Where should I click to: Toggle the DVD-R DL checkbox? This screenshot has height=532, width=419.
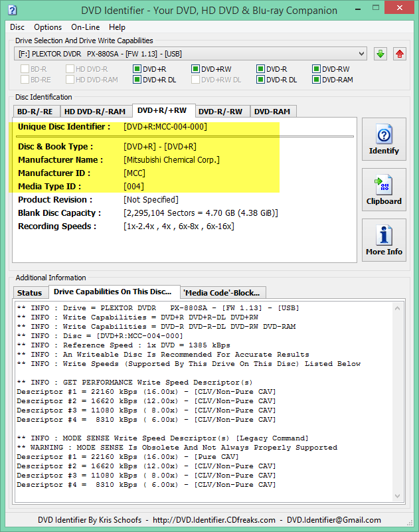pos(260,80)
